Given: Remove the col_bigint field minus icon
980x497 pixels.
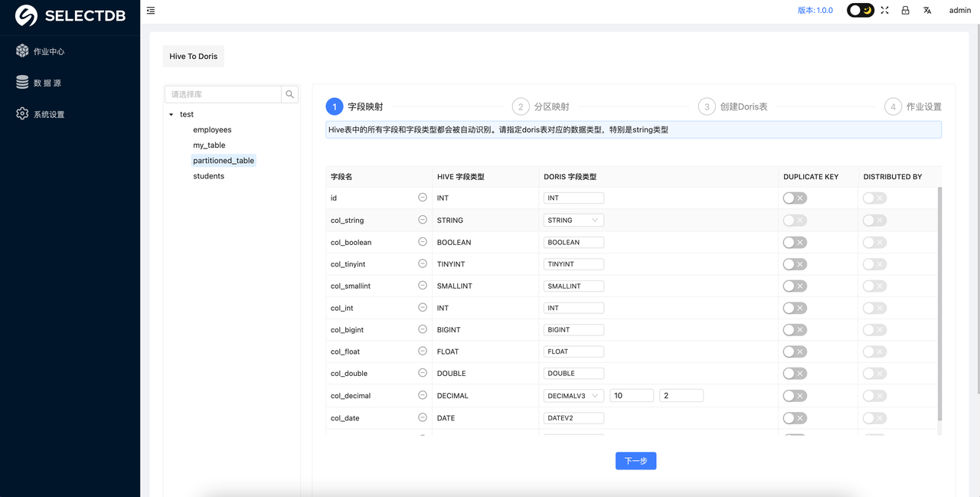Looking at the screenshot, I should click(423, 329).
